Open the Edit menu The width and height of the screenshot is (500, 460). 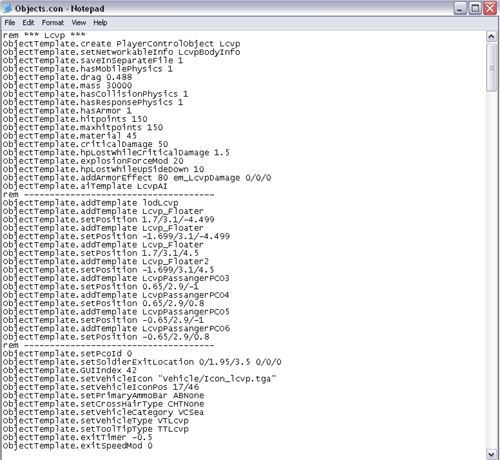28,23
